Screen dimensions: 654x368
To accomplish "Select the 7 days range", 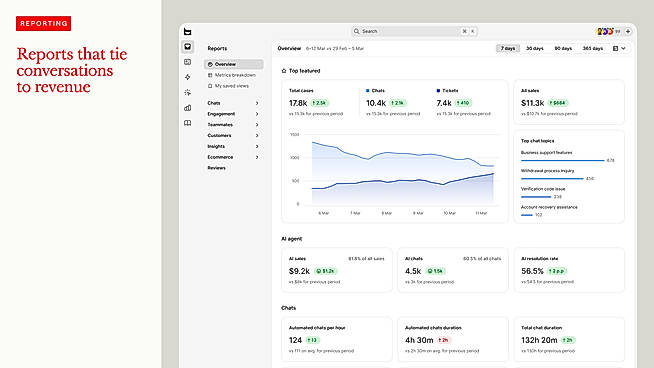I will click(x=508, y=48).
